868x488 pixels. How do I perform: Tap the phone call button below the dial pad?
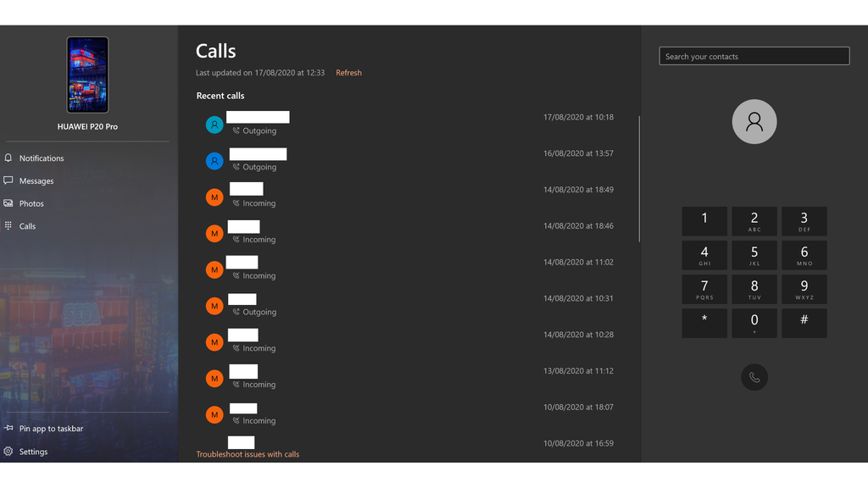click(x=754, y=377)
